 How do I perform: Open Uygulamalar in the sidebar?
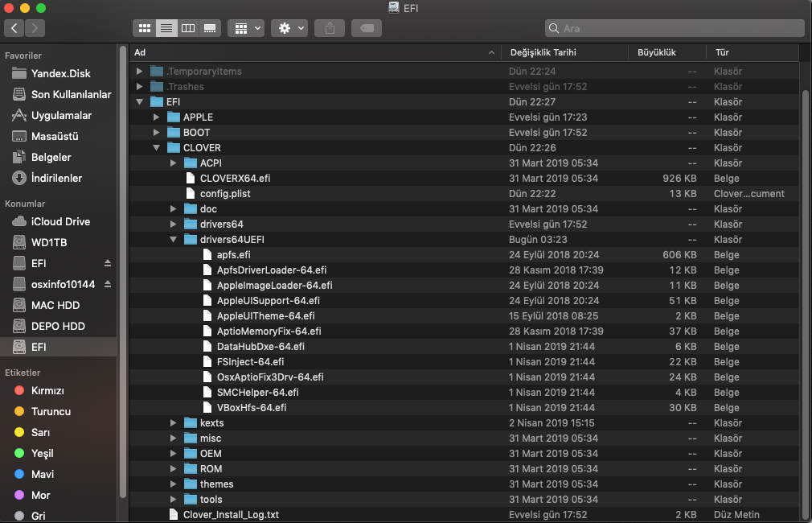tap(61, 116)
